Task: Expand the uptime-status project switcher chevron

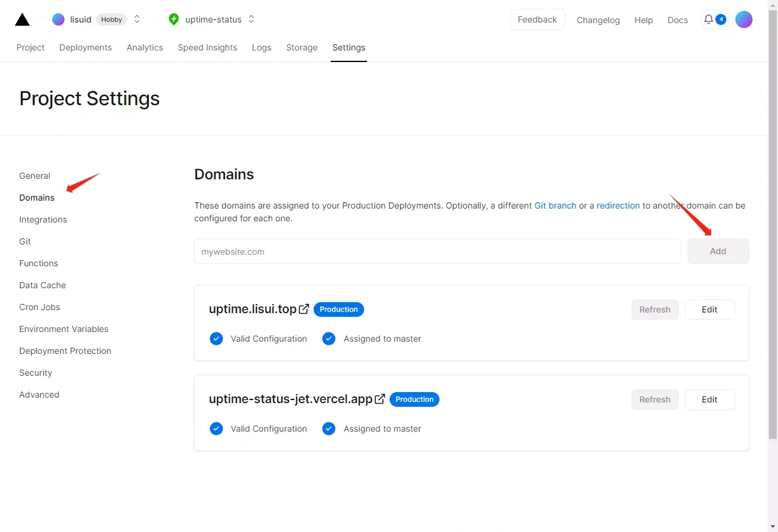Action: [251, 19]
